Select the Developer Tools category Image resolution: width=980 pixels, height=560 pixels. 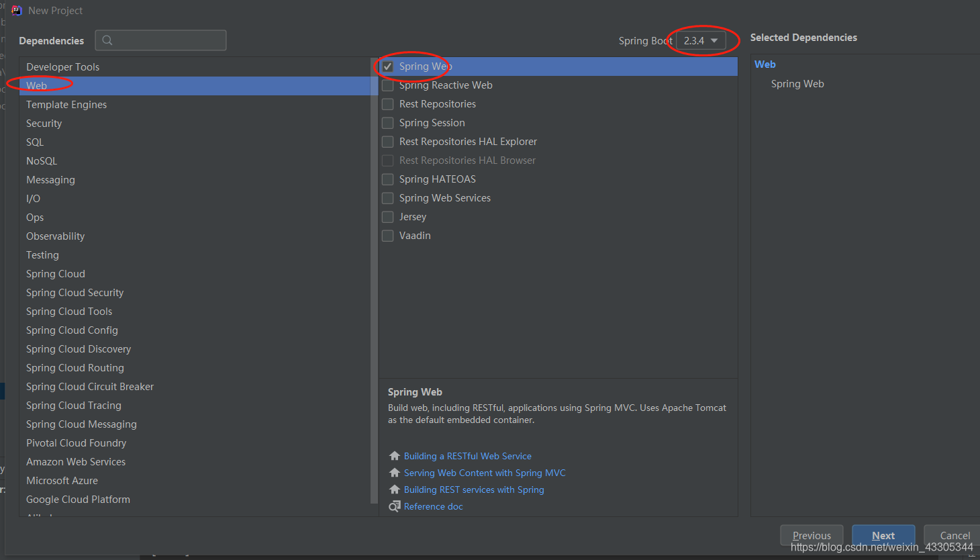tap(195, 67)
